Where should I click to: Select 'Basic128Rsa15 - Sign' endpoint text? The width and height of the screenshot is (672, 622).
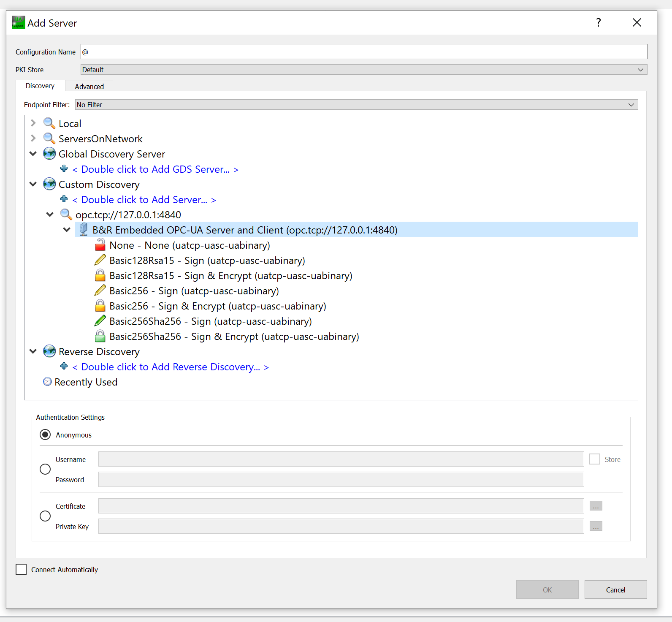click(x=207, y=261)
